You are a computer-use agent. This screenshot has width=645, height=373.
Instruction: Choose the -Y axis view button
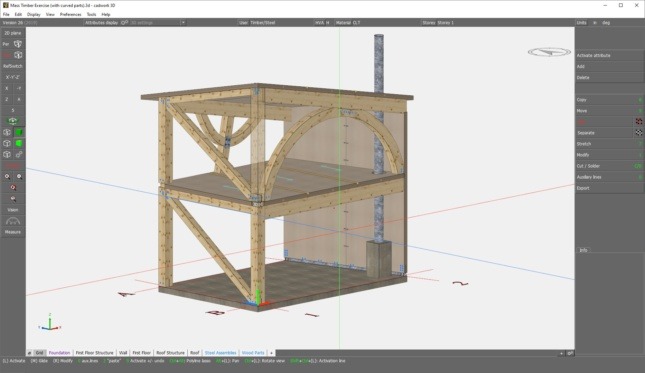click(19, 88)
